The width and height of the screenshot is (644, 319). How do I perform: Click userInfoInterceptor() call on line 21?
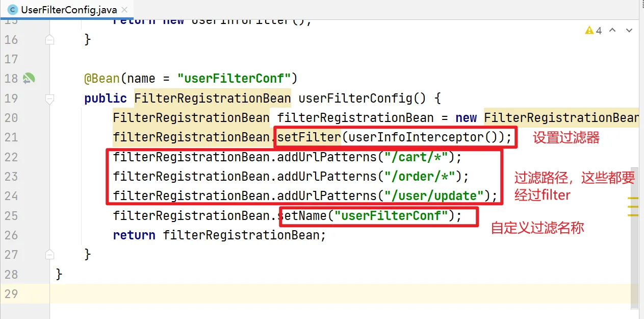(423, 137)
